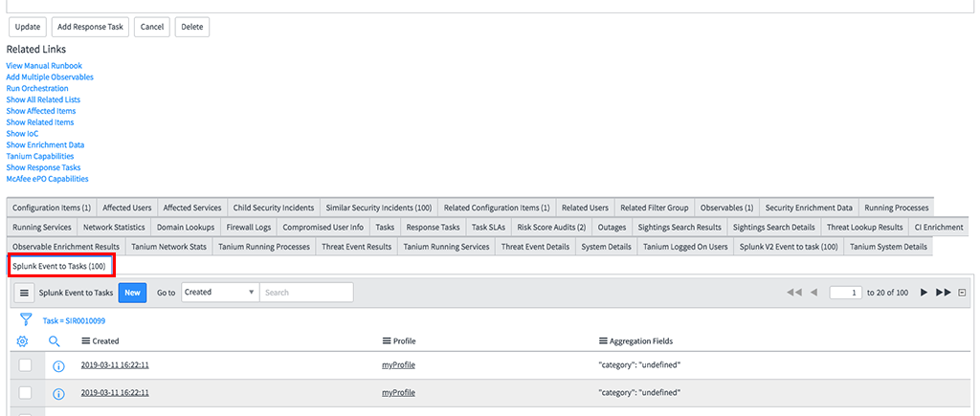Open the first row's 2019-03-11 16:22:11 record

(x=115, y=365)
